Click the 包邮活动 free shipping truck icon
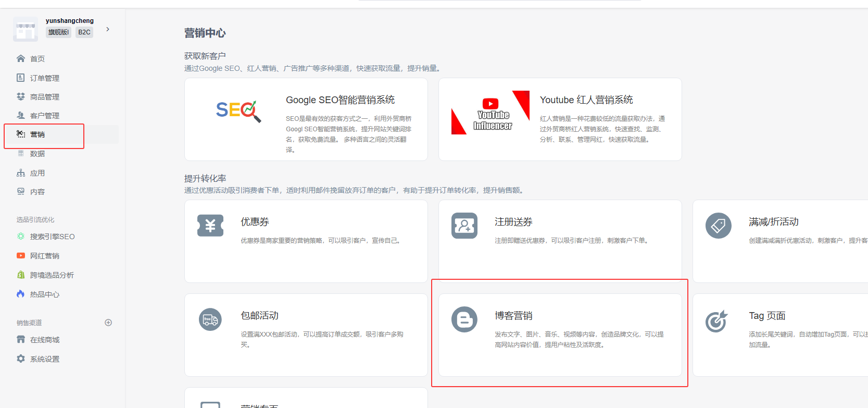Screen dimensions: 868x408 tap(210, 319)
